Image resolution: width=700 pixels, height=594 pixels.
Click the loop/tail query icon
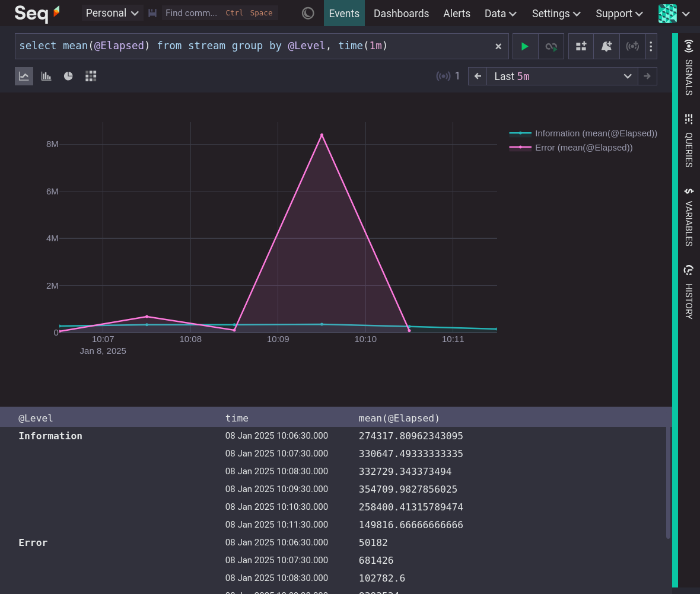click(551, 46)
